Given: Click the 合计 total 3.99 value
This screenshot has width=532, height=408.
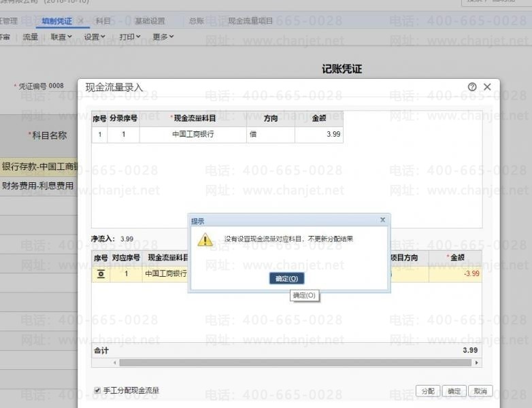Looking at the screenshot, I should coord(470,350).
